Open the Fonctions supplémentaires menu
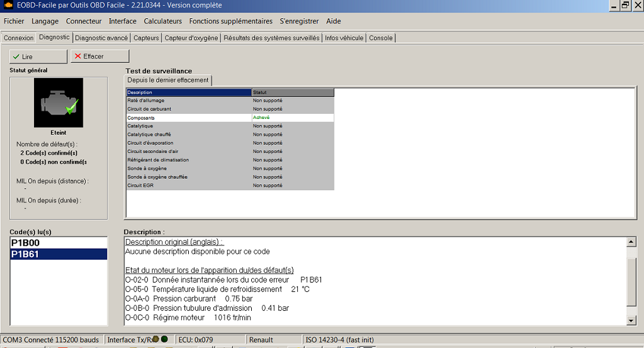 coord(230,21)
